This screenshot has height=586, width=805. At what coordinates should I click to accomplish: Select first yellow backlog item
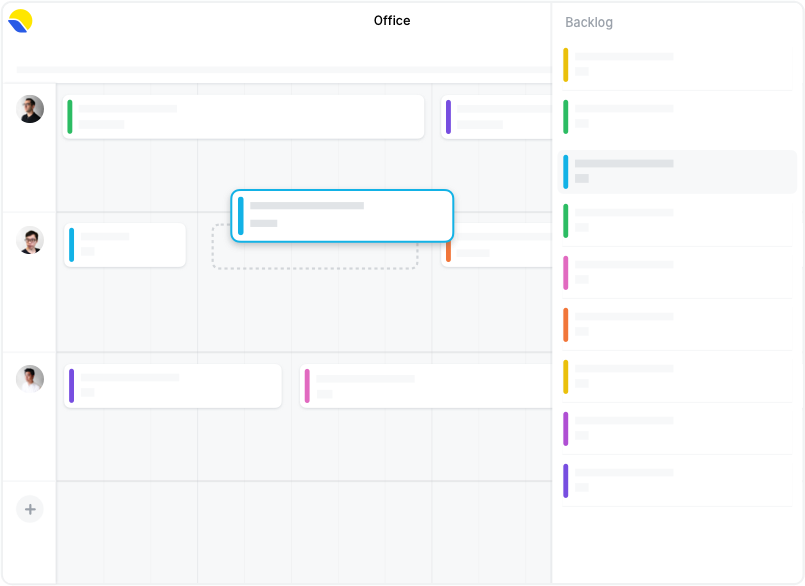[x=677, y=65]
